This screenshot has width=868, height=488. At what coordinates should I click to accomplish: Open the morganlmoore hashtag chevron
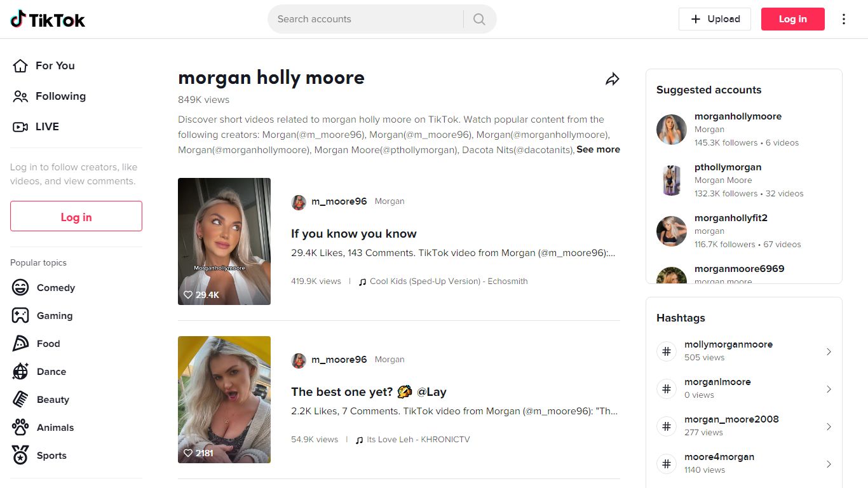pos(829,389)
